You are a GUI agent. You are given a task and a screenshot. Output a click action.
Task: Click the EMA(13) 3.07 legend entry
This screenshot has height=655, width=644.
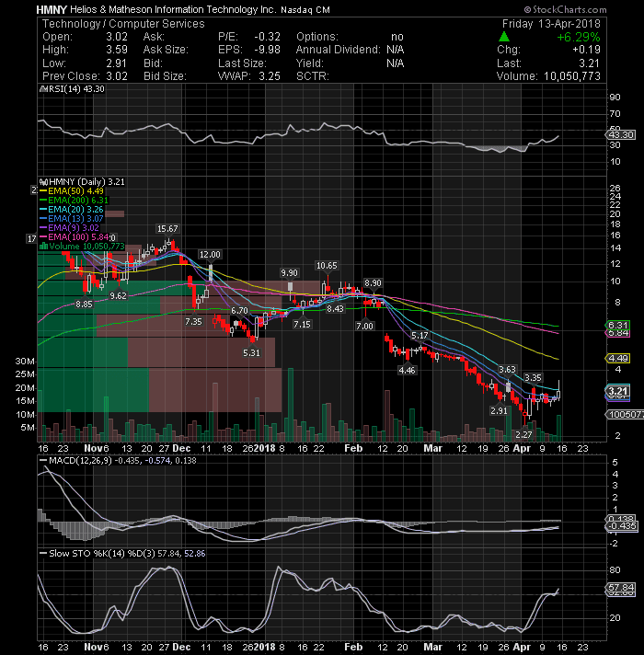72,218
